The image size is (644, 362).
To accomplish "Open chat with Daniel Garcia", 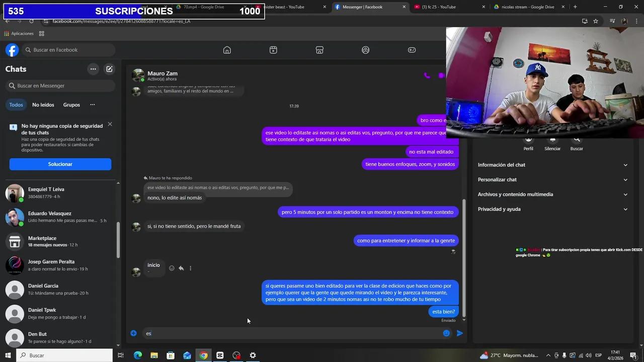I will click(x=59, y=290).
